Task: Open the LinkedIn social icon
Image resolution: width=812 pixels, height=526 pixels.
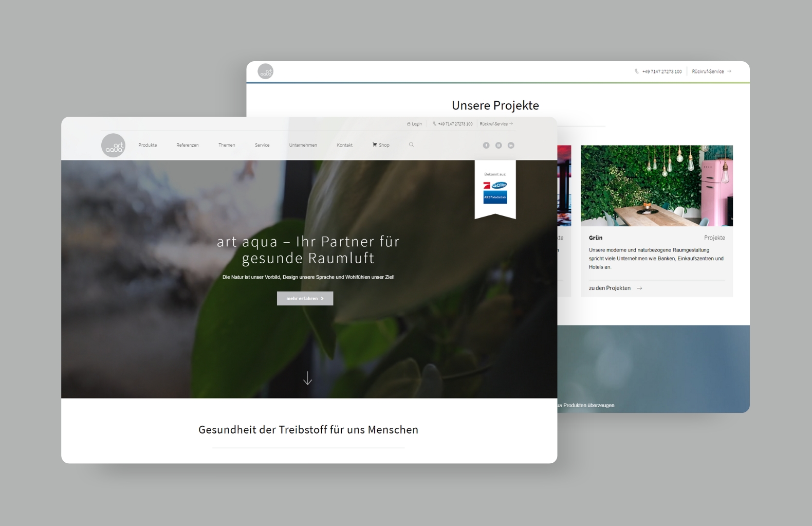Action: click(x=511, y=146)
